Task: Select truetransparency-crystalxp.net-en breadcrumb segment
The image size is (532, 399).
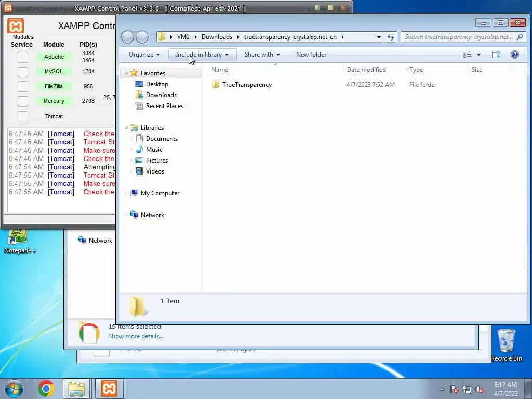Action: (x=290, y=37)
